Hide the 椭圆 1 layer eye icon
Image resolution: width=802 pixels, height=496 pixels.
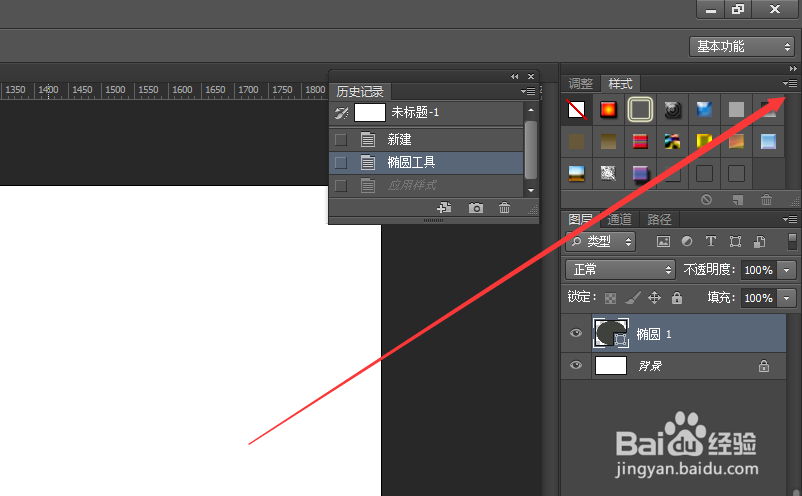point(576,333)
